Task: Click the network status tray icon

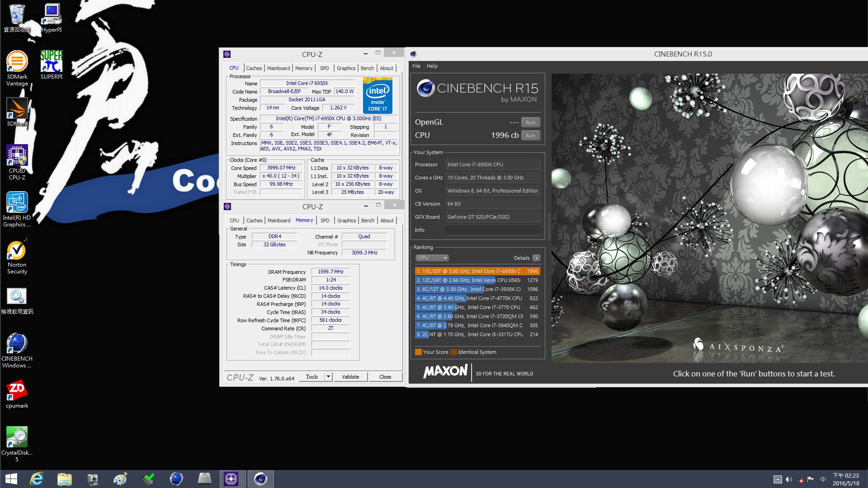Action: pyautogui.click(x=800, y=479)
